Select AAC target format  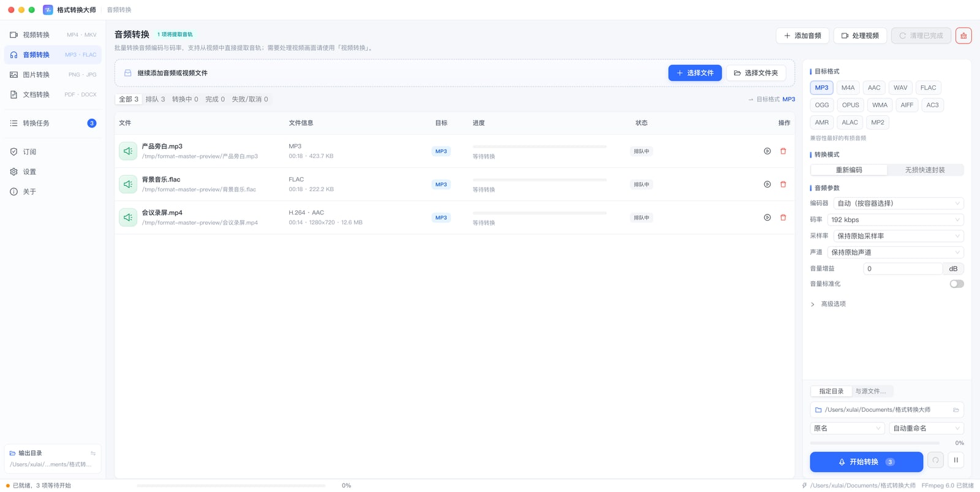tap(874, 88)
